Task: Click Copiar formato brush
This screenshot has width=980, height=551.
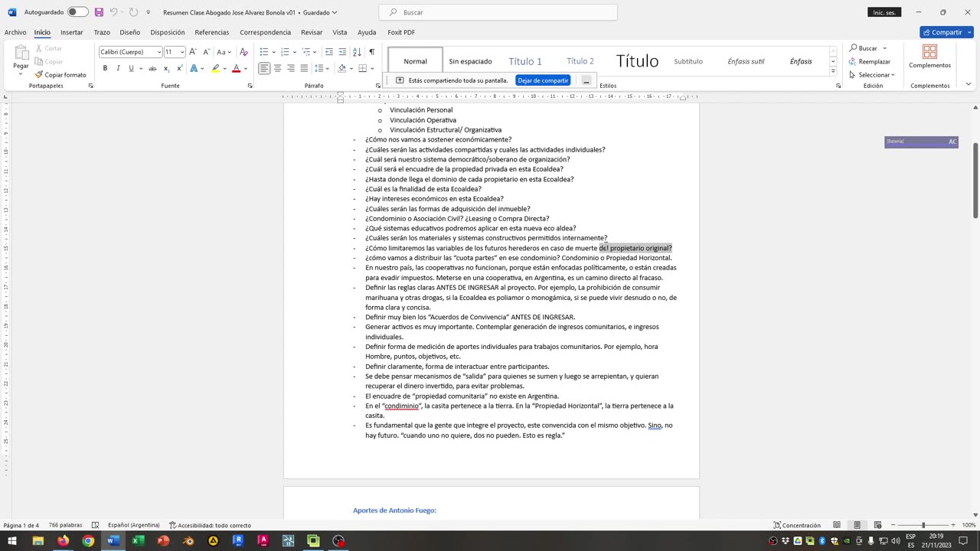Action: pos(60,74)
